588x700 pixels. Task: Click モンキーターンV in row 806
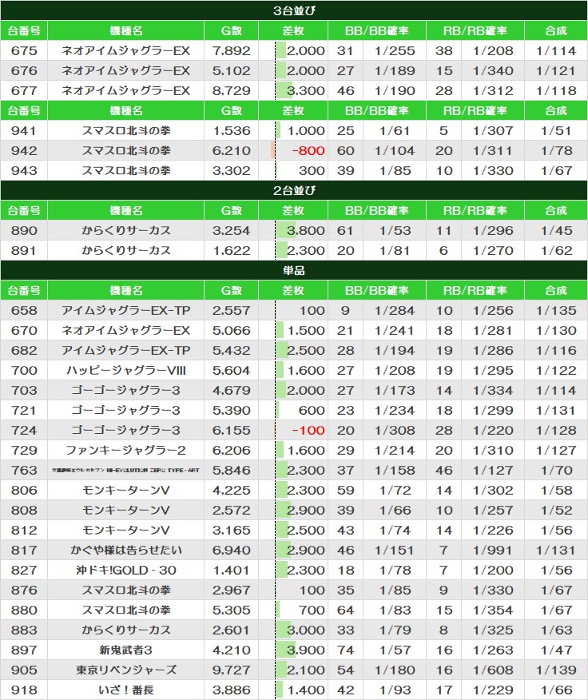(126, 490)
